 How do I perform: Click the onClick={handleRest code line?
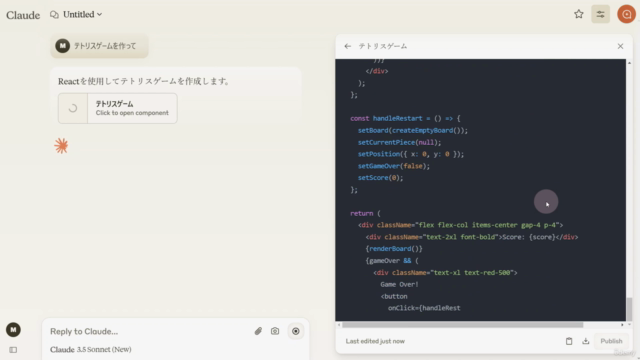[424, 308]
